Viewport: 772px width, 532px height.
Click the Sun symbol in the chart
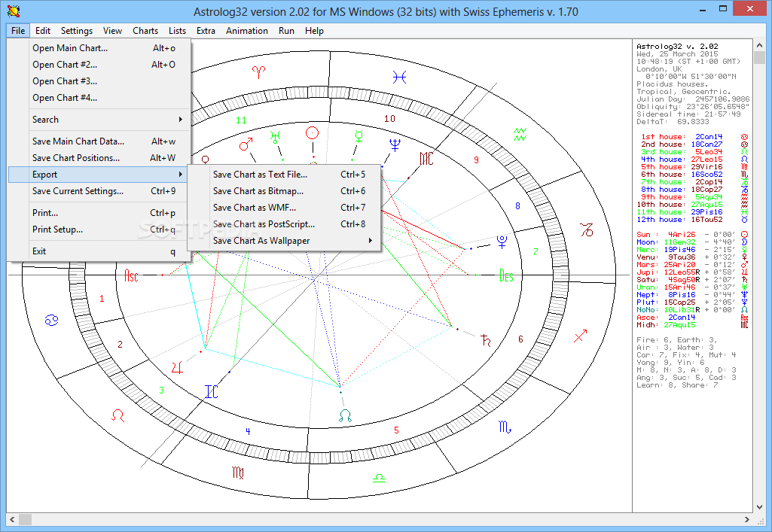coord(312,132)
